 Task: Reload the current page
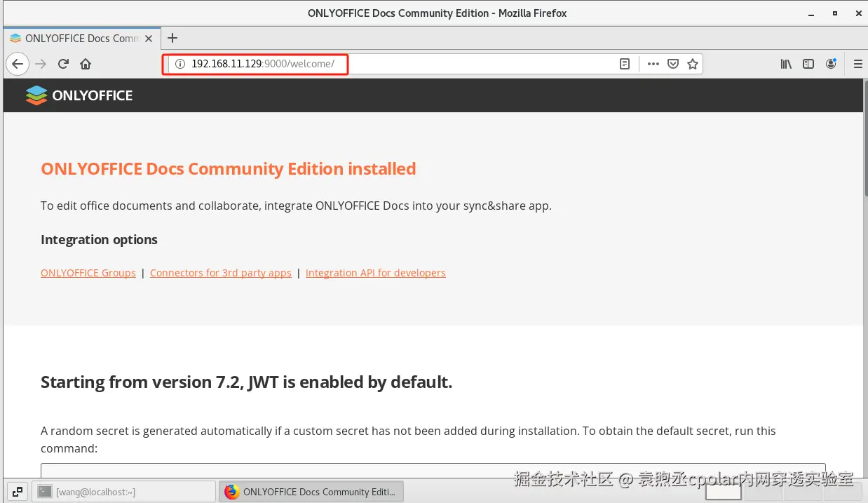pos(63,64)
